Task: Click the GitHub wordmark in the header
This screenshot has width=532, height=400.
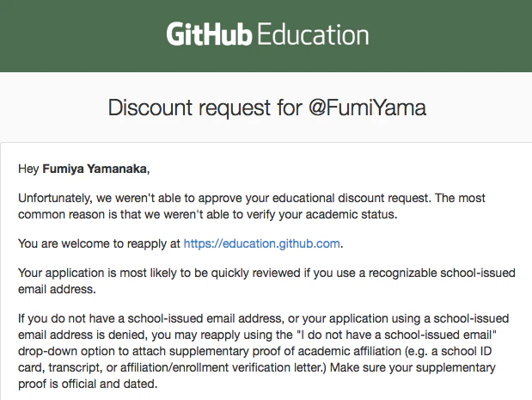Action: [x=209, y=34]
